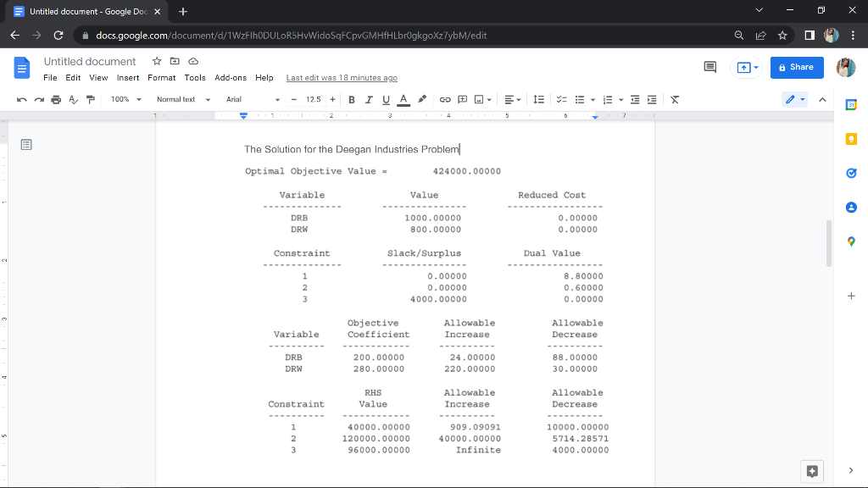The image size is (868, 488).
Task: Open the text alignment dropdown
Action: tap(513, 100)
